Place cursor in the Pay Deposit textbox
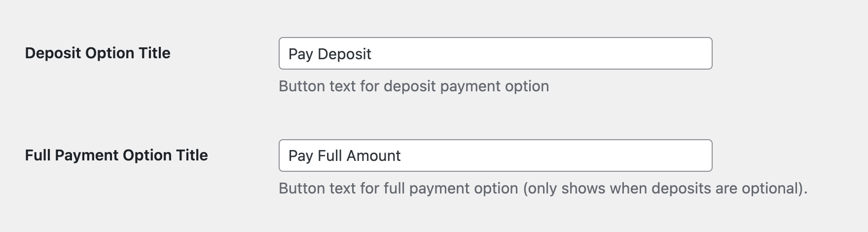Viewport: 868px width, 232px height. [495, 53]
